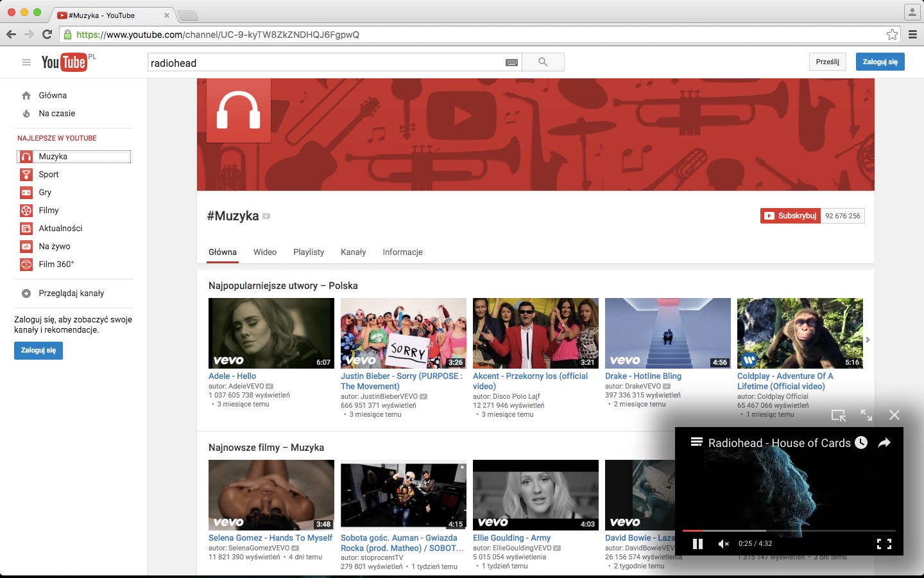Click the Najpopularniejsze utwory – Polska heading

tap(283, 286)
